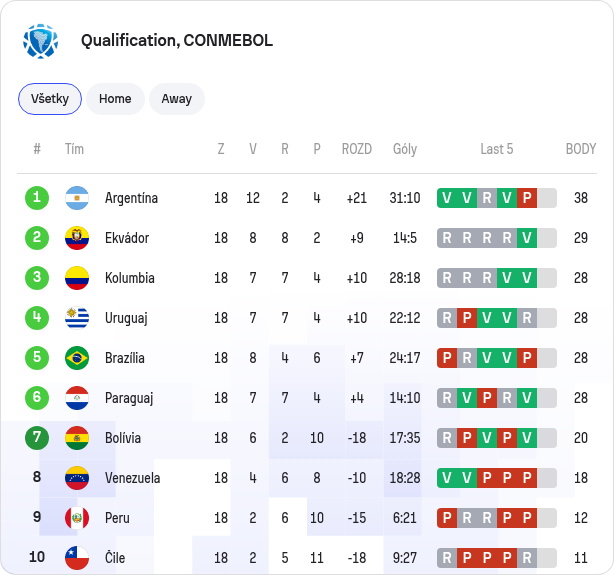Click the Argentina flag icon
The width and height of the screenshot is (614, 575).
tap(77, 198)
